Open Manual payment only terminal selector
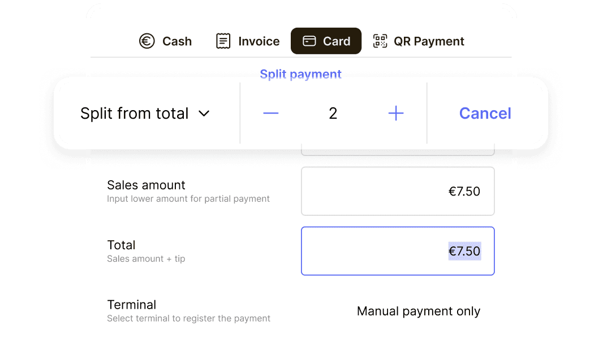Image resolution: width=603 pixels, height=364 pixels. click(418, 311)
